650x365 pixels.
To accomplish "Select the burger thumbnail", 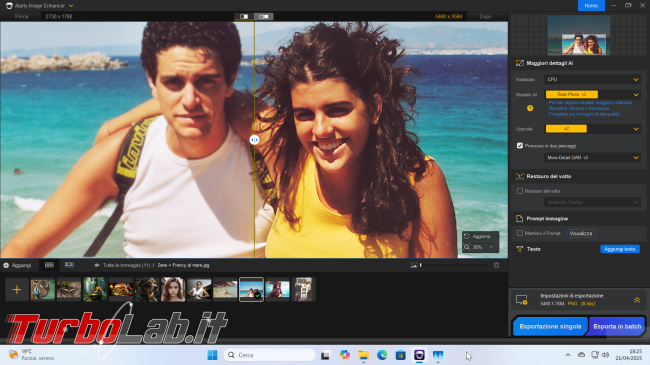I will point(121,289).
